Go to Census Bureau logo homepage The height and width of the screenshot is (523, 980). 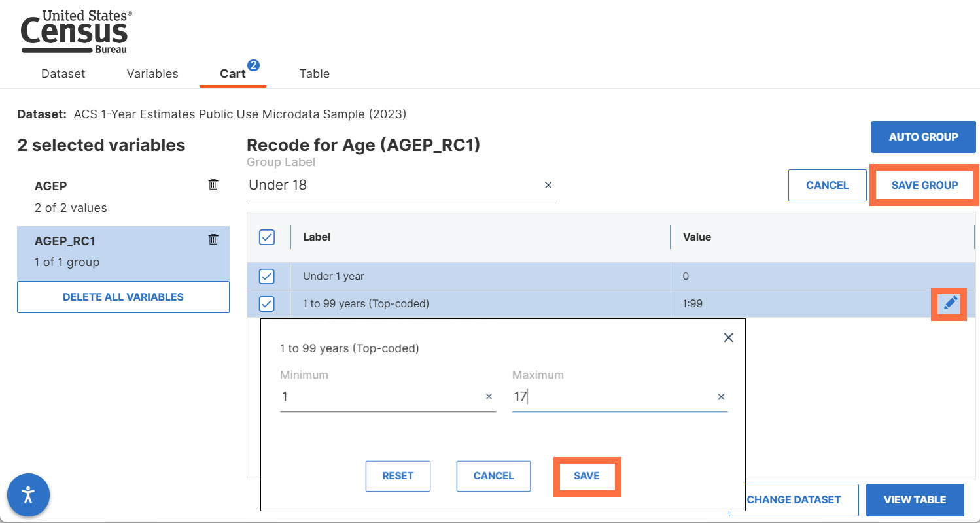pos(76,31)
